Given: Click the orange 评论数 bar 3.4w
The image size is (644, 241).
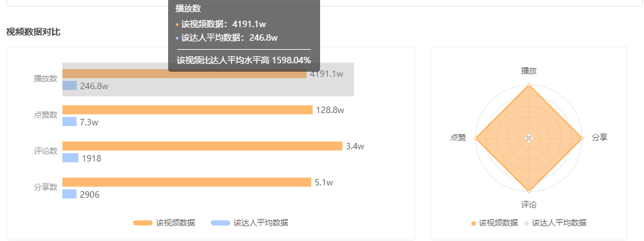Looking at the screenshot, I should 202,146.
